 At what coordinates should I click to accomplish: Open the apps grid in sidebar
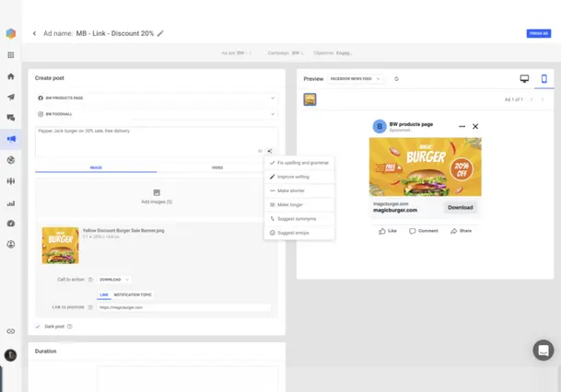(11, 54)
